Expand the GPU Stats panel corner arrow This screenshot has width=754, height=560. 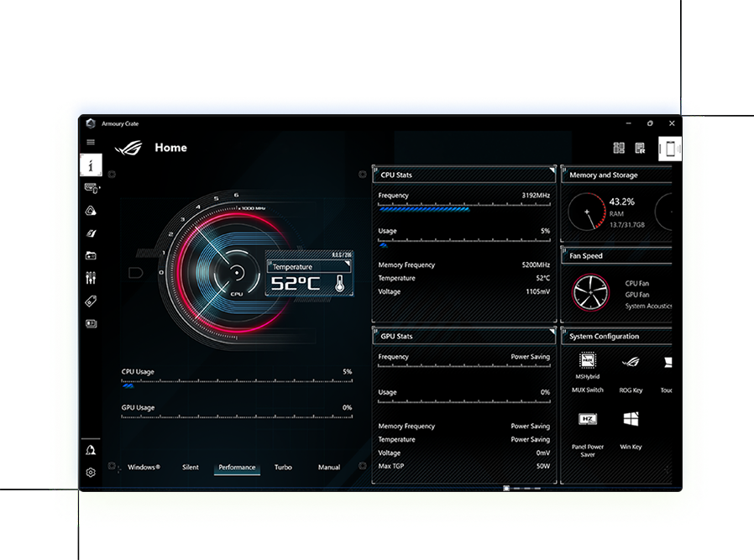[x=552, y=332]
